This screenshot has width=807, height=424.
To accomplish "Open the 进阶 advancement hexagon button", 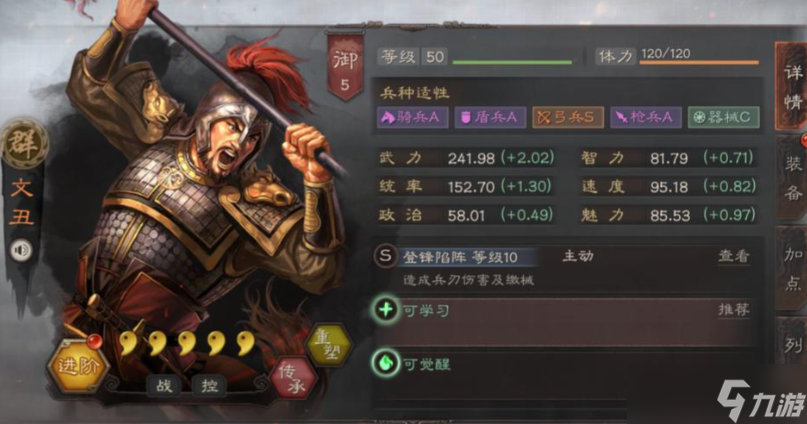I will (78, 366).
